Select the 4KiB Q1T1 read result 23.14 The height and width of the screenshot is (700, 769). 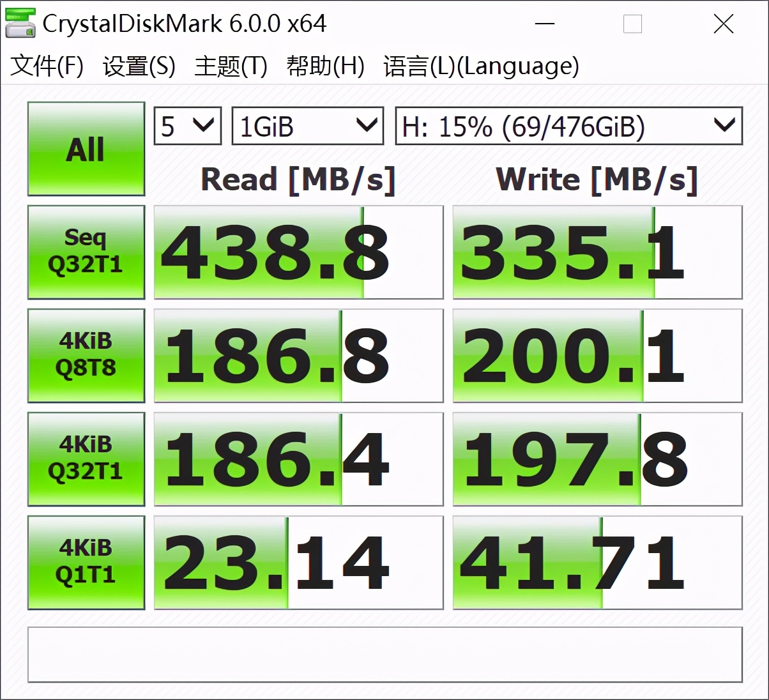tap(299, 563)
